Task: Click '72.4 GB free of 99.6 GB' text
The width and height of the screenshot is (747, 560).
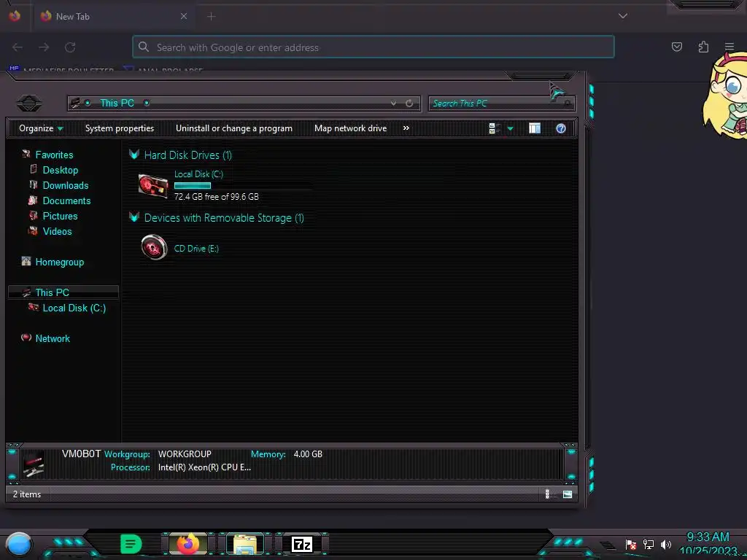Action: (216, 196)
